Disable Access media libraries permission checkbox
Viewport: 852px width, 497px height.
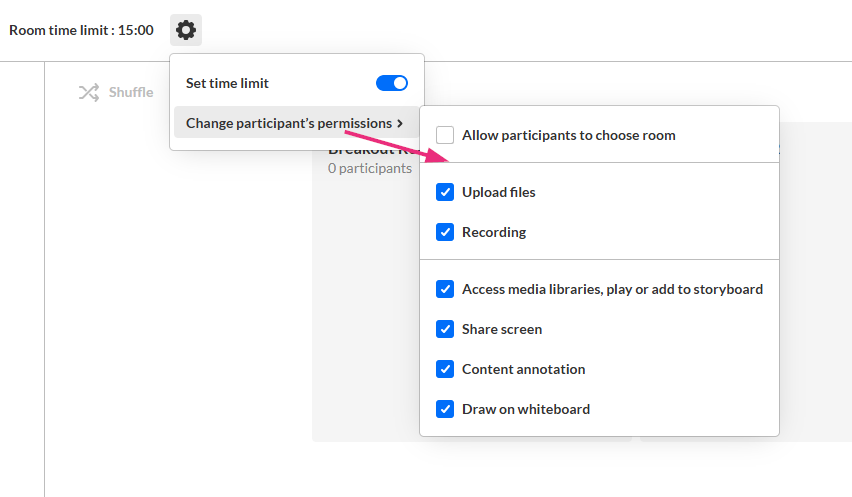pos(445,289)
